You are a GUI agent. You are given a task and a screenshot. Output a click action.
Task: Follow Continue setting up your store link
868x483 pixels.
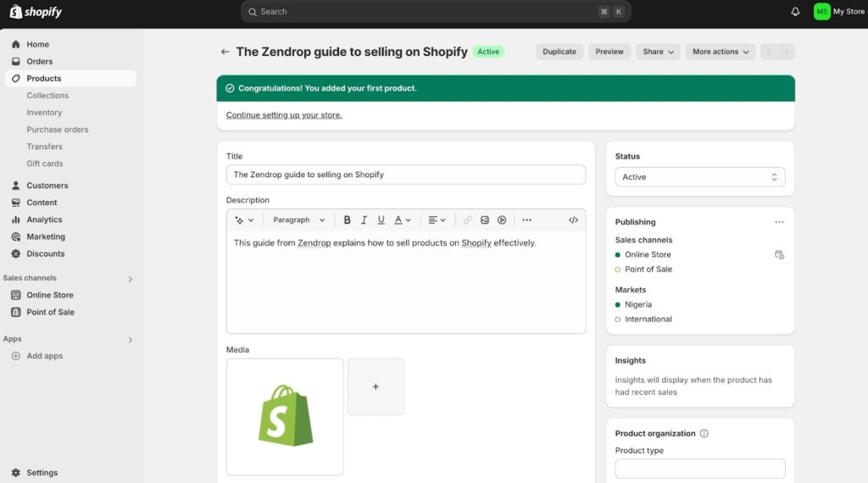(x=284, y=115)
